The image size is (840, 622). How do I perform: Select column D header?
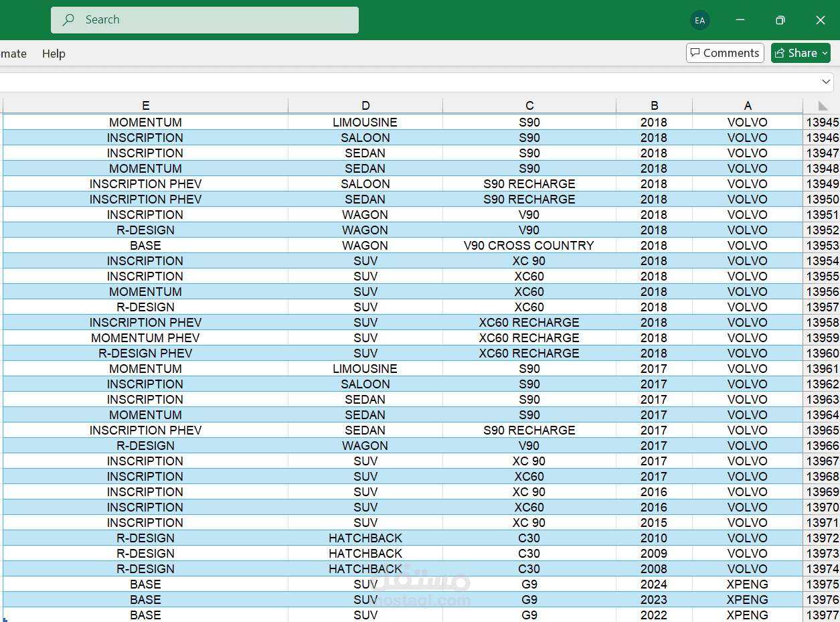click(365, 105)
